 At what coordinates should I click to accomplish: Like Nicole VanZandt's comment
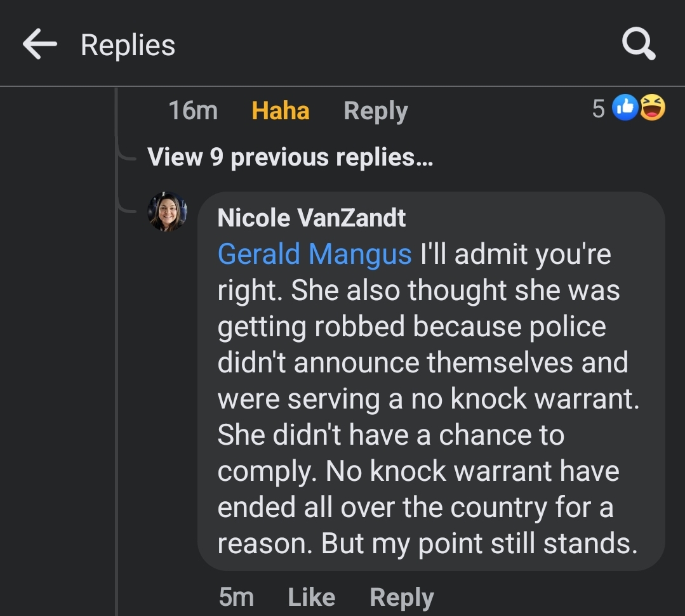[x=312, y=597]
